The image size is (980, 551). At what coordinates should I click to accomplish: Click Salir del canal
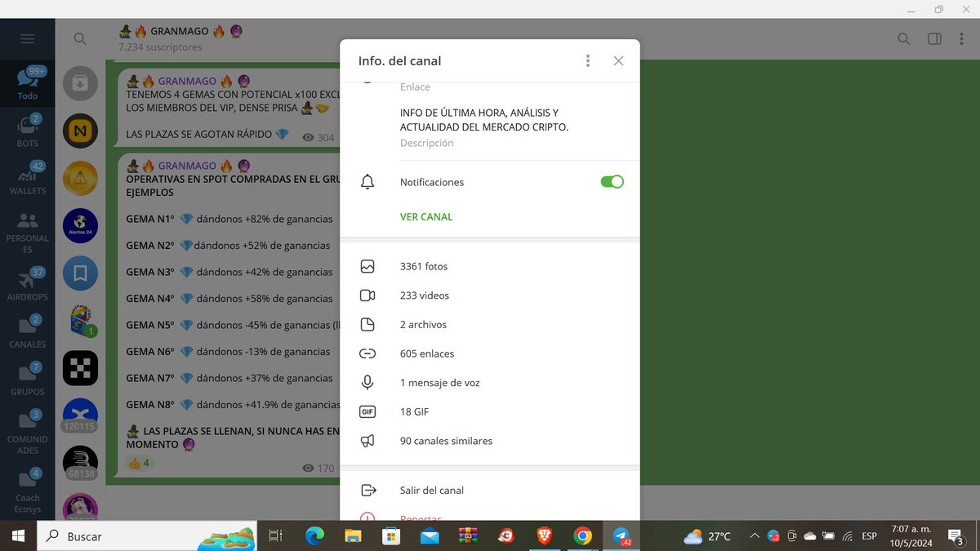[490, 491]
